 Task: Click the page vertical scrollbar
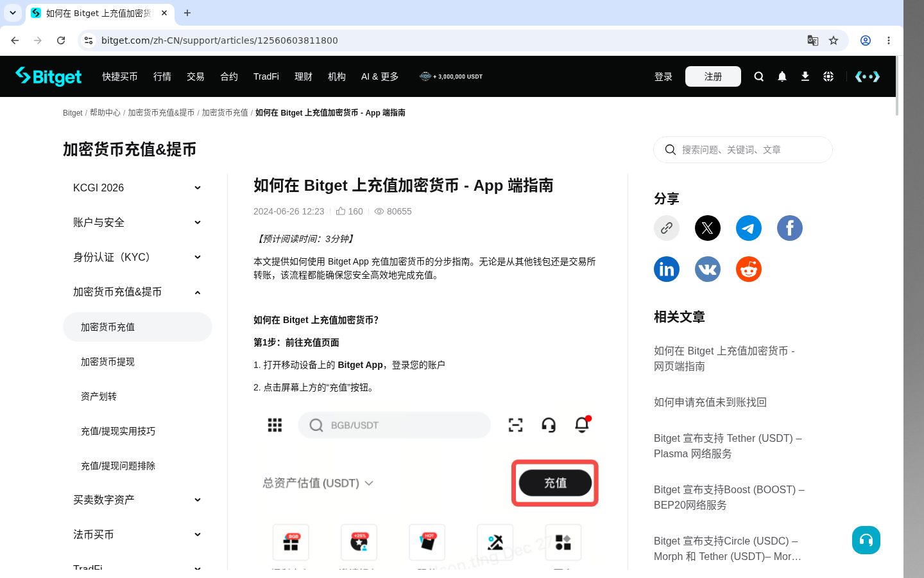pos(897,86)
